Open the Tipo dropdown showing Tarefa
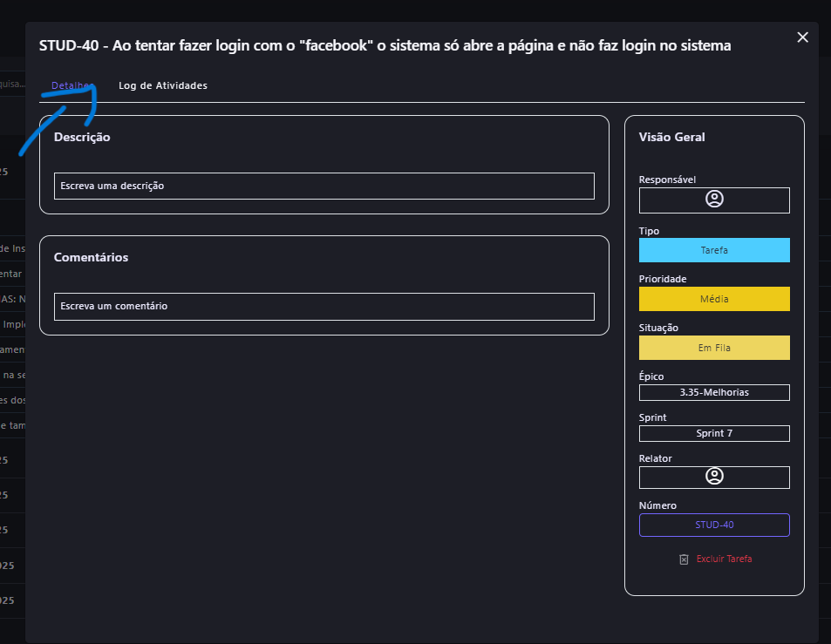831x644 pixels. [x=714, y=250]
